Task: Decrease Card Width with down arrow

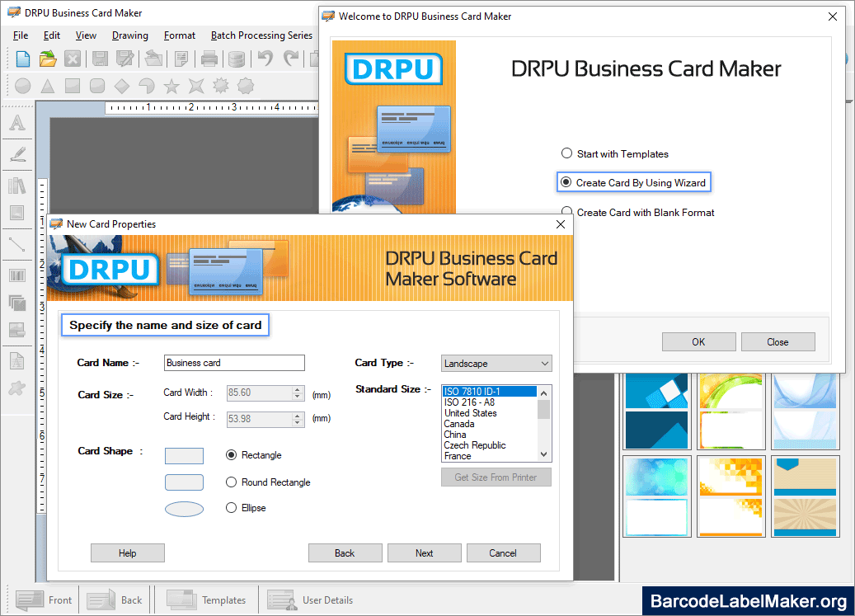Action: (x=297, y=397)
